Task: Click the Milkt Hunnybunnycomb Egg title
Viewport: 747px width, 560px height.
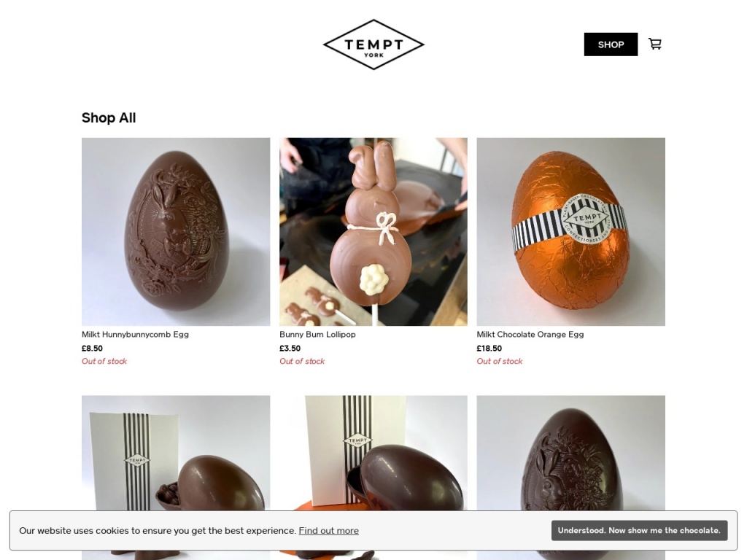Action: click(135, 334)
